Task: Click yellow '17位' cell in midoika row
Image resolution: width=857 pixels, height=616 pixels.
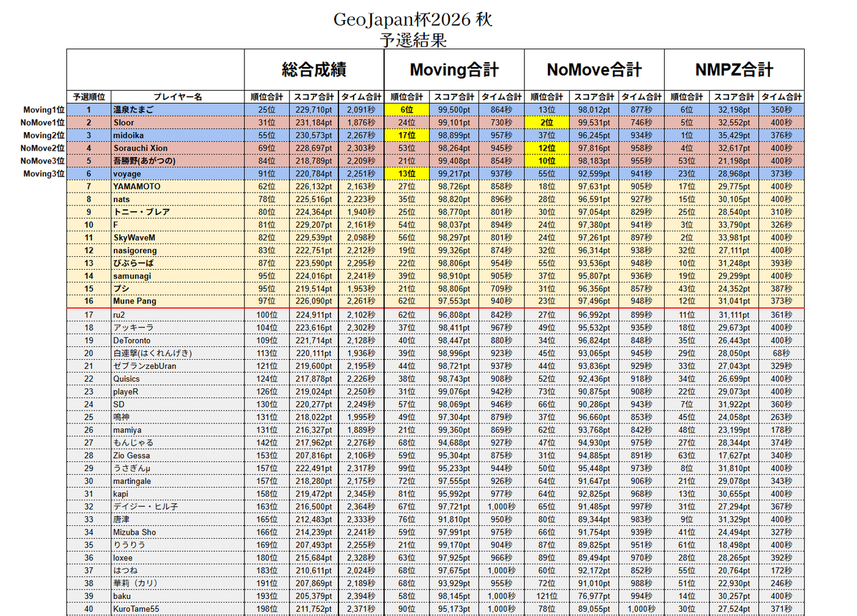Action: (x=407, y=136)
